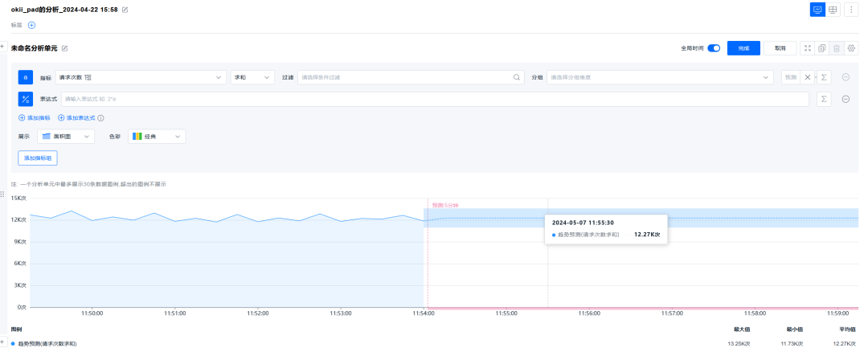Add a tag with the plus icon
This screenshot has width=868, height=352.
(x=32, y=25)
